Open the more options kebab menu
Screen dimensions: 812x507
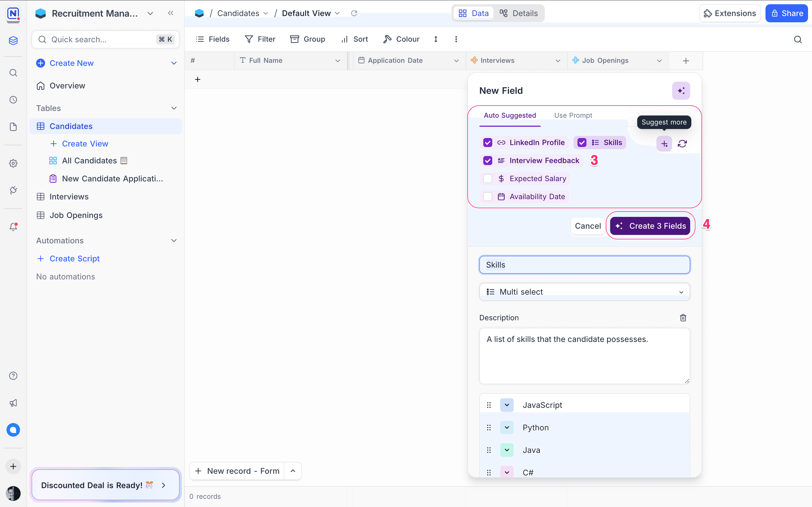click(x=456, y=39)
